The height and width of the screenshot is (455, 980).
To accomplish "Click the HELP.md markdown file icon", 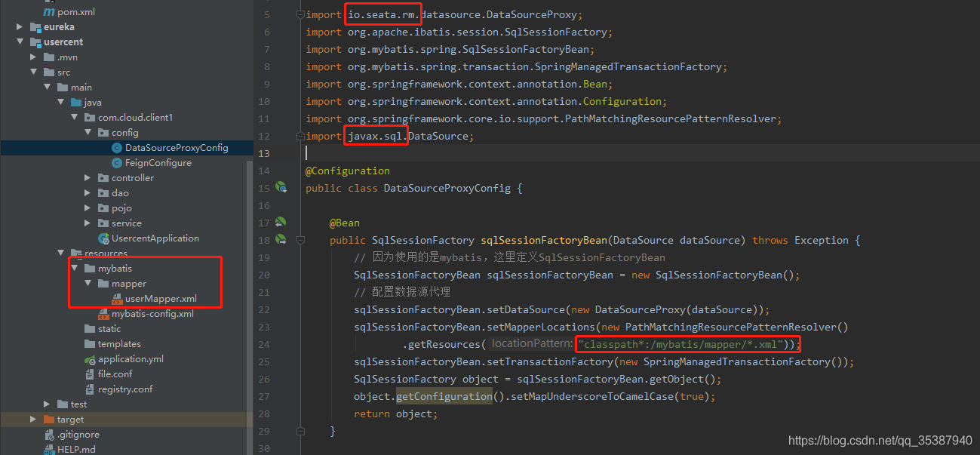I will pos(49,450).
